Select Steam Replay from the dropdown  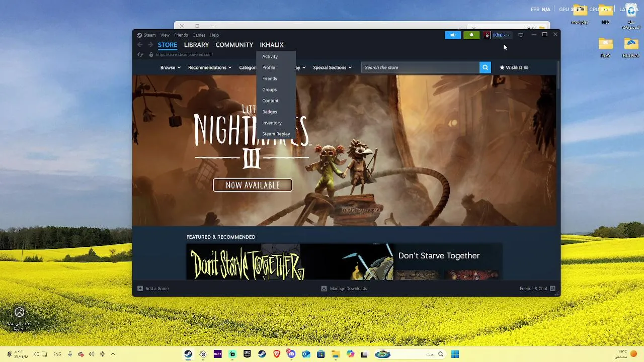click(276, 134)
